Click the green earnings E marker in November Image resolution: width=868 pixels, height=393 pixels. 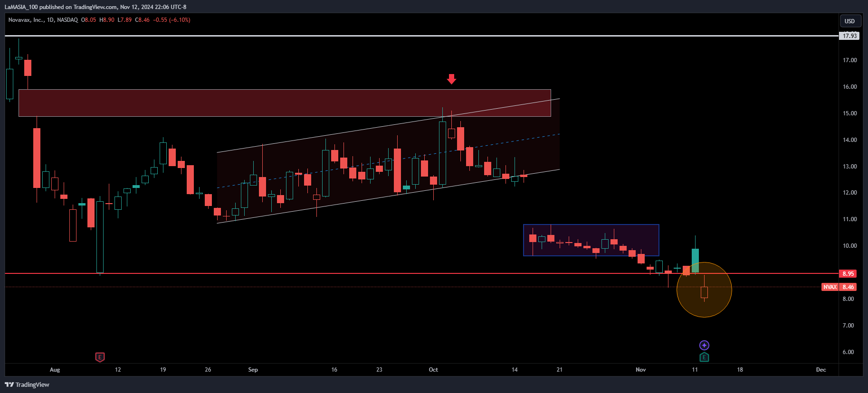coord(704,357)
